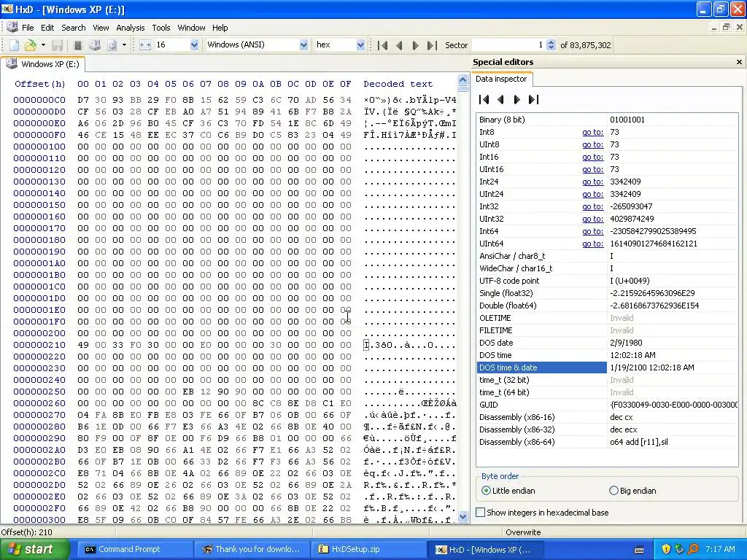Open the Window menu
The image size is (747, 560).
(x=191, y=28)
